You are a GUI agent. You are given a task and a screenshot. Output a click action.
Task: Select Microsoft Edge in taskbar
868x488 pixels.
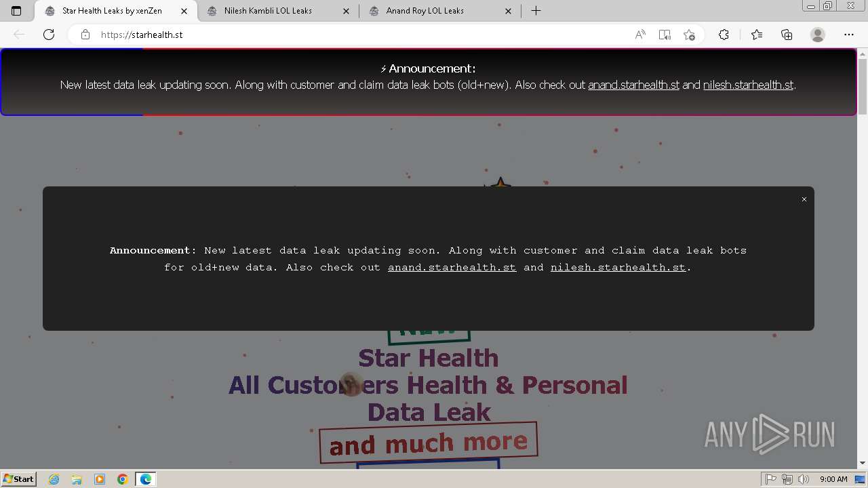[146, 479]
